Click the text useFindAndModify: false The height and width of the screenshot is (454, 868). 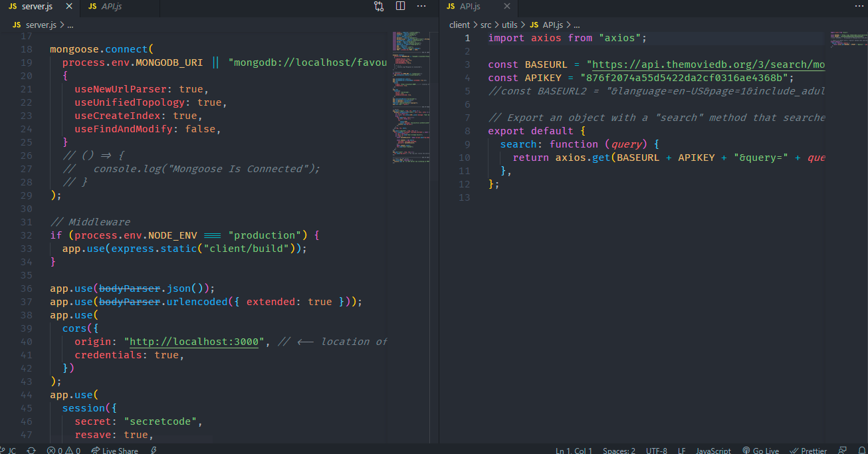click(x=147, y=129)
